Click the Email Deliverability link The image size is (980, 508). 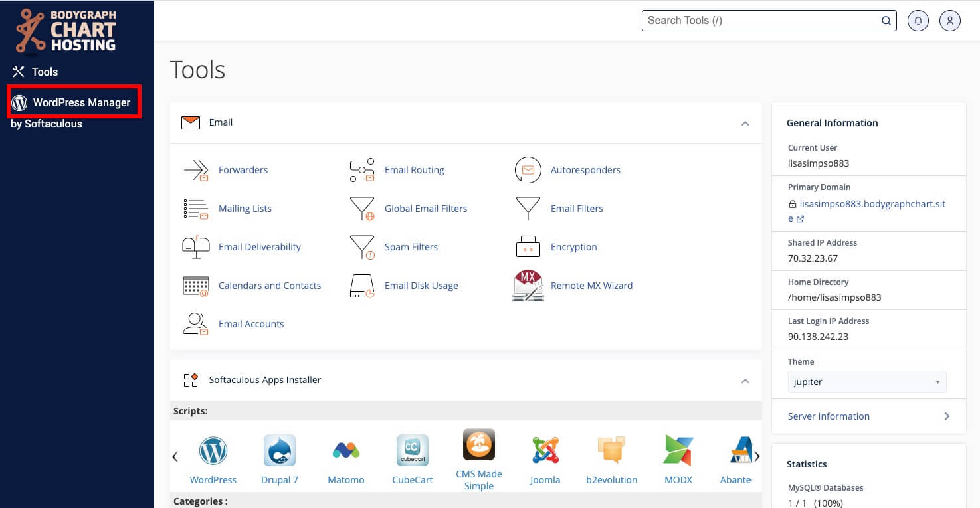tap(260, 247)
